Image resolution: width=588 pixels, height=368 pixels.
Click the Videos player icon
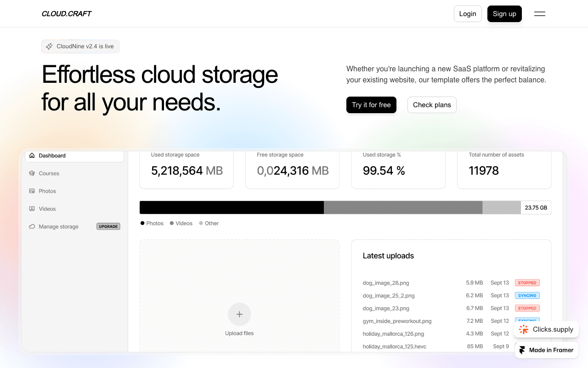pyautogui.click(x=32, y=209)
